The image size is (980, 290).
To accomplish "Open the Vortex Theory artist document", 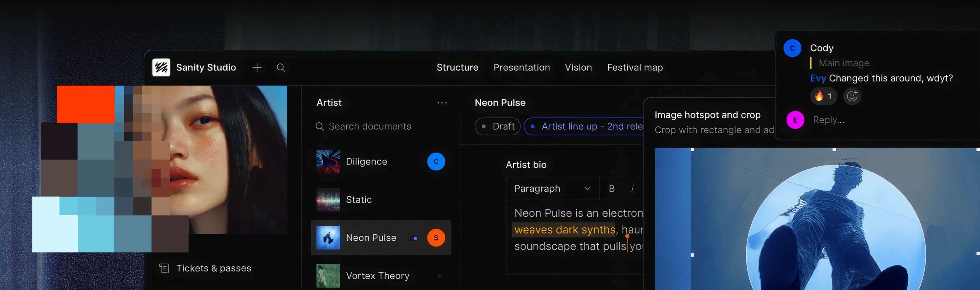I will click(x=381, y=276).
